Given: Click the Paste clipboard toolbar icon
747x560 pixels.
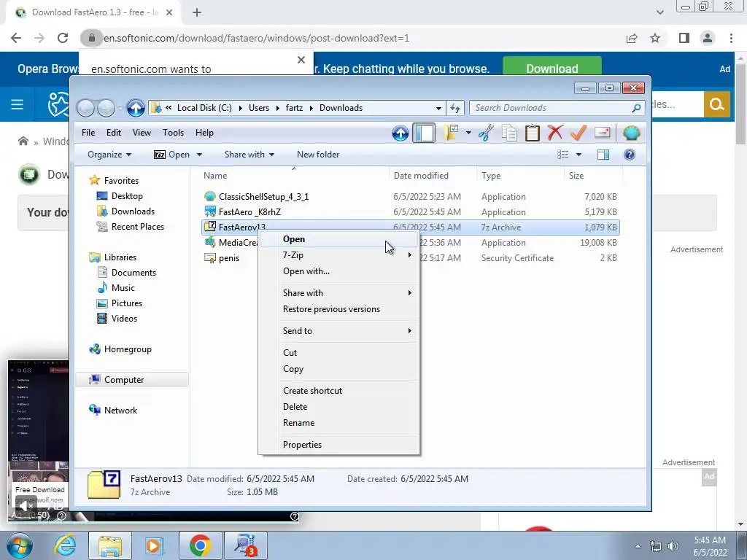Looking at the screenshot, I should pos(532,133).
